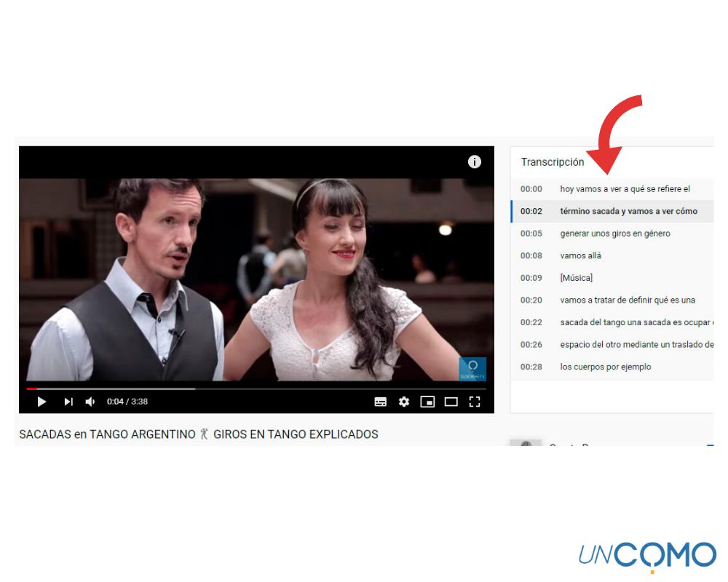The width and height of the screenshot is (728, 582).
Task: Open the channel avatar below transcript
Action: click(526, 444)
